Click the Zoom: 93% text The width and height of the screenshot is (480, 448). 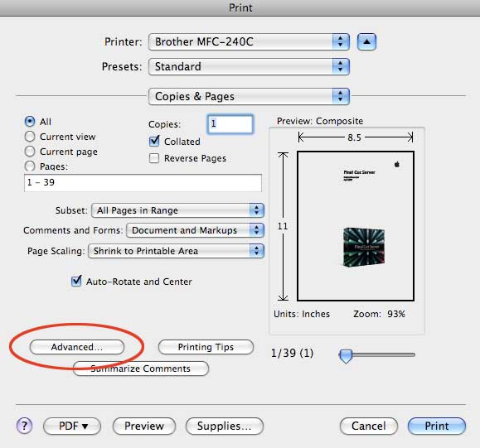[x=380, y=314]
